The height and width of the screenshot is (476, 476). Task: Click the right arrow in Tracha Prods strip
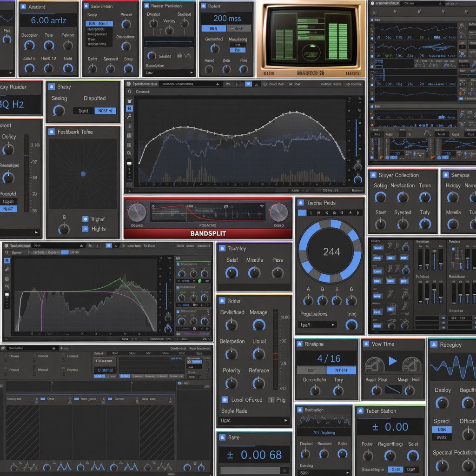[x=358, y=213]
